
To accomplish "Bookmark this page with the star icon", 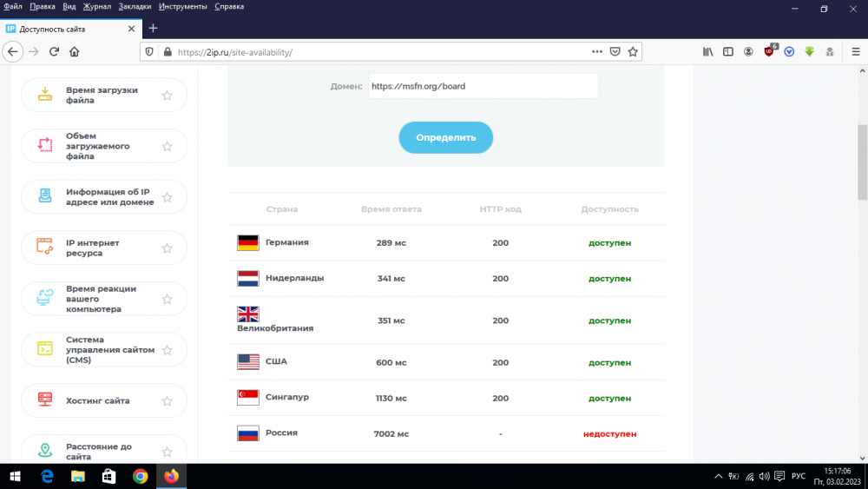I will 634,51.
